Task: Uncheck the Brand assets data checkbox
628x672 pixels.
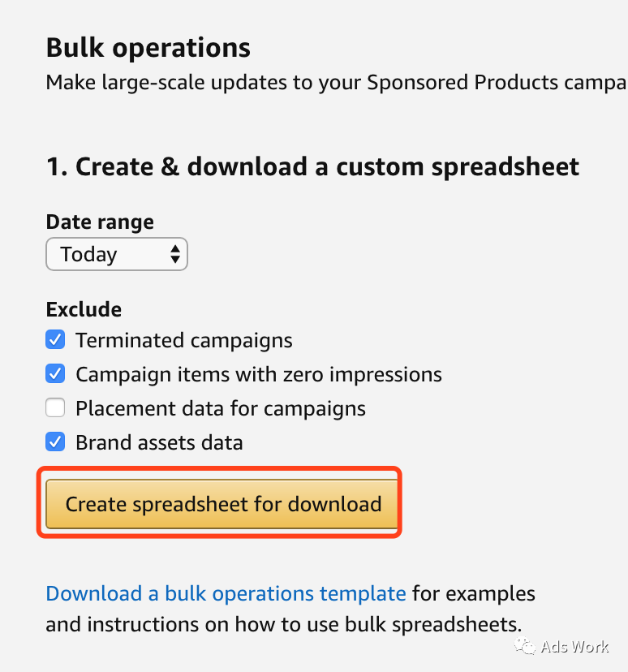Action: point(55,442)
